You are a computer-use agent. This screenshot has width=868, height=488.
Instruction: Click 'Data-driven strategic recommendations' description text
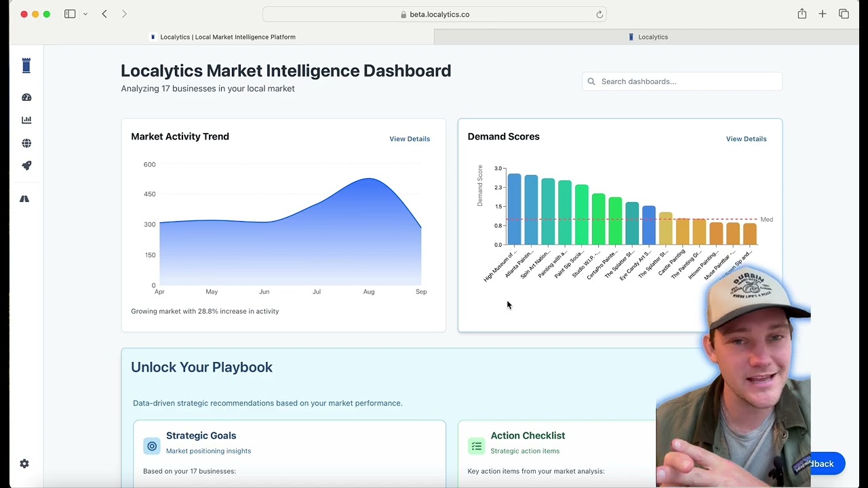pos(267,403)
